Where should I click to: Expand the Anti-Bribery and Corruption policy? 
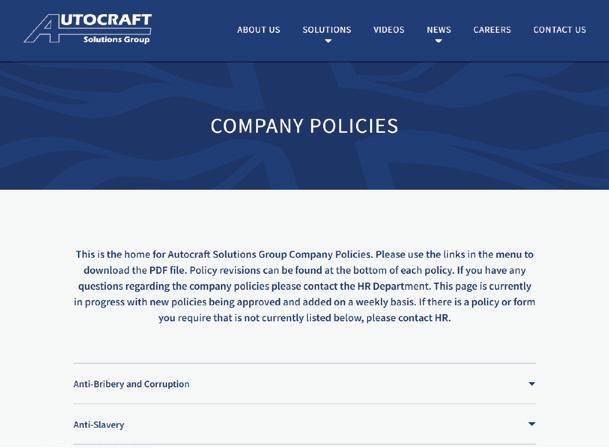[304, 384]
